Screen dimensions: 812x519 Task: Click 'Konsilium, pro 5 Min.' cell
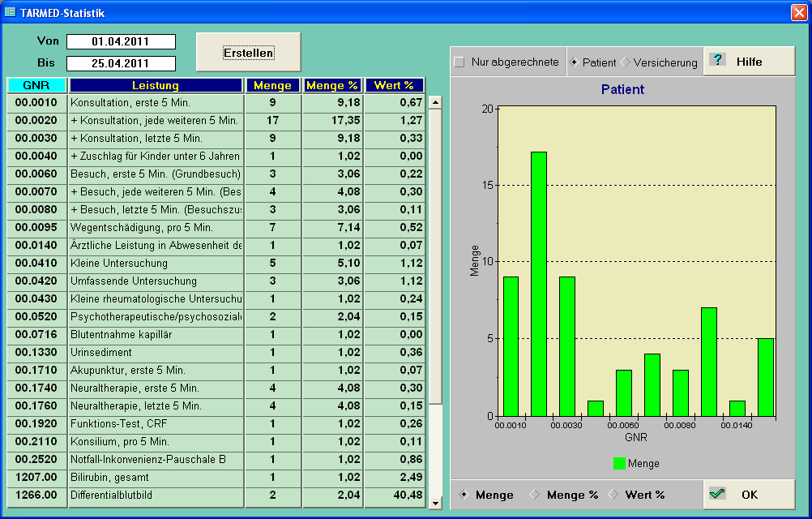156,442
